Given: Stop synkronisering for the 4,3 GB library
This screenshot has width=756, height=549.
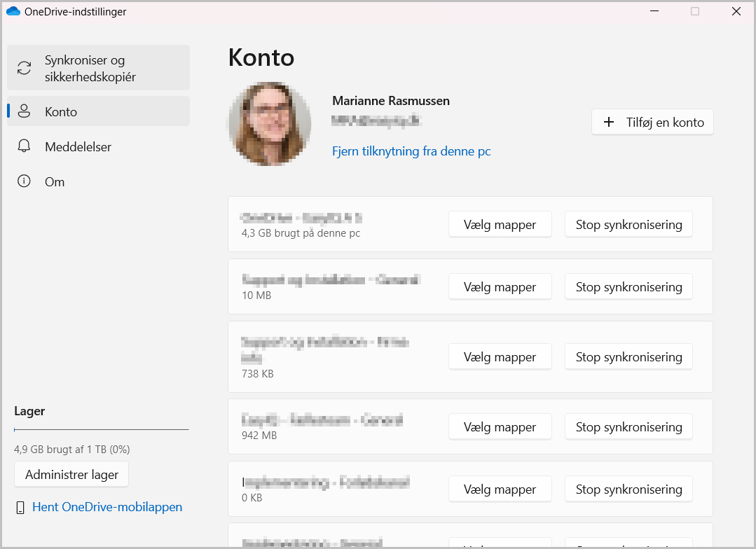Looking at the screenshot, I should (628, 225).
